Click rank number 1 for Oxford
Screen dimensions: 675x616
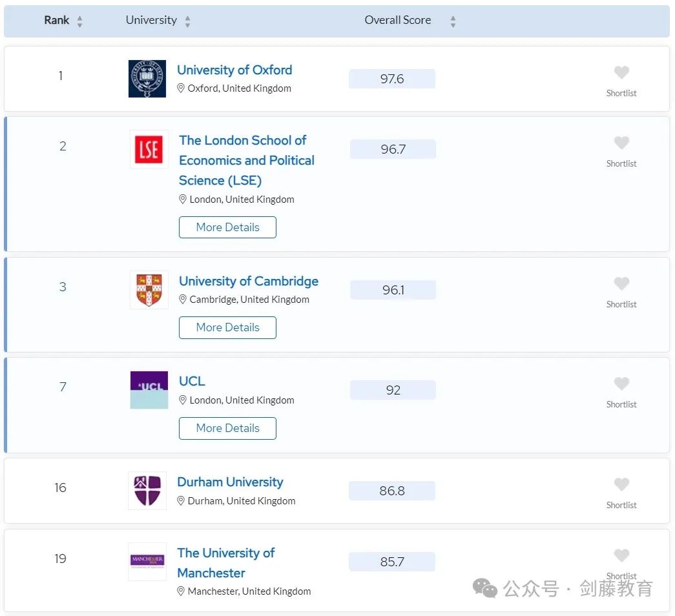61,76
